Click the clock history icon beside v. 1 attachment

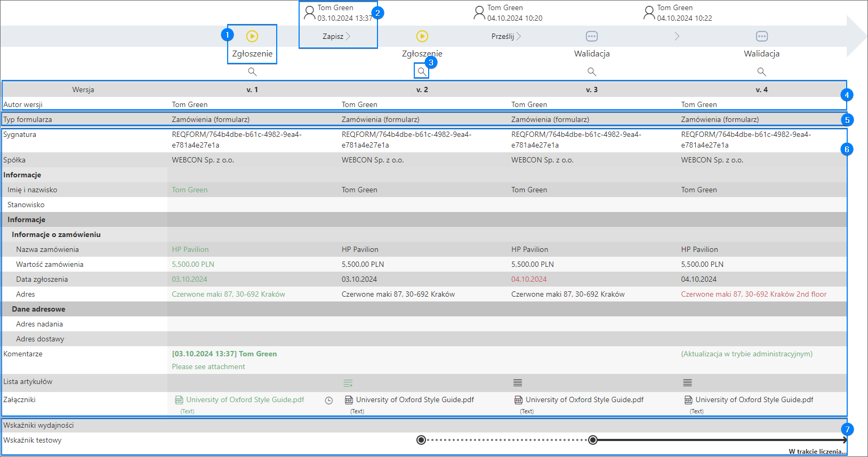point(329,401)
